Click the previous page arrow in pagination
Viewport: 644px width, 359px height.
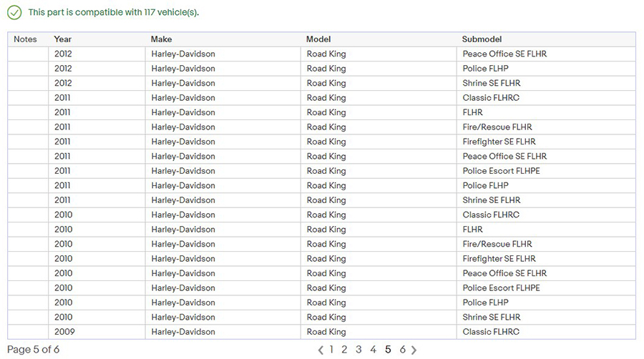[321, 350]
